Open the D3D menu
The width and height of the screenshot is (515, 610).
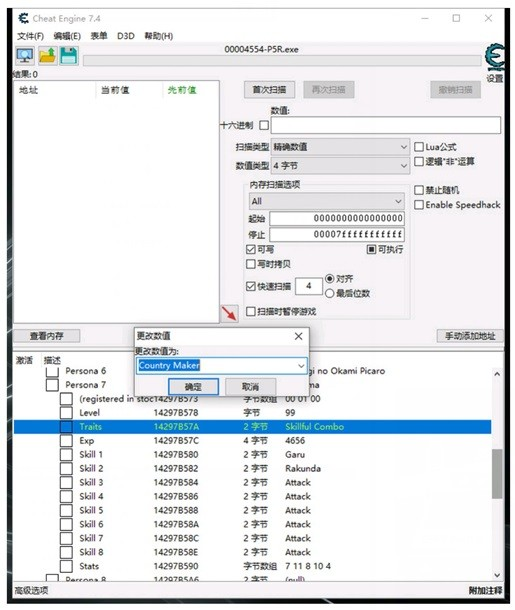tap(126, 36)
